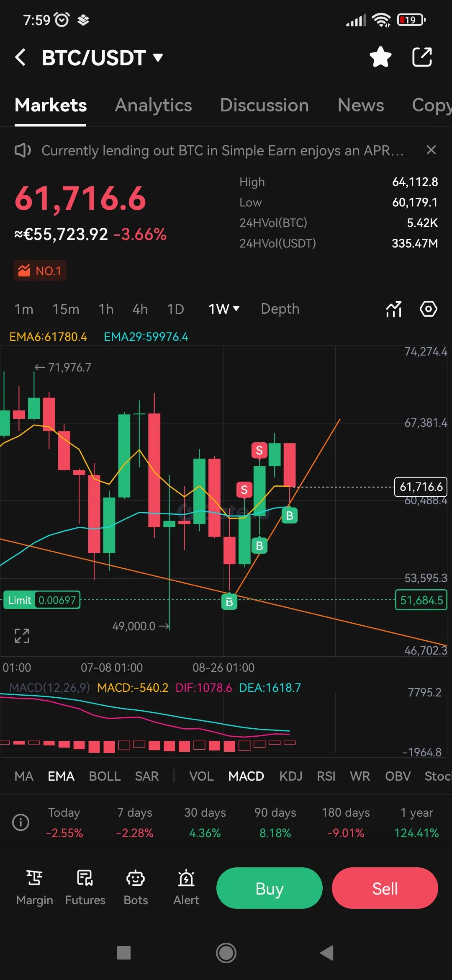Open the BTC/USDT pair selector dropdown
Screen dimensions: 452x980
(102, 57)
